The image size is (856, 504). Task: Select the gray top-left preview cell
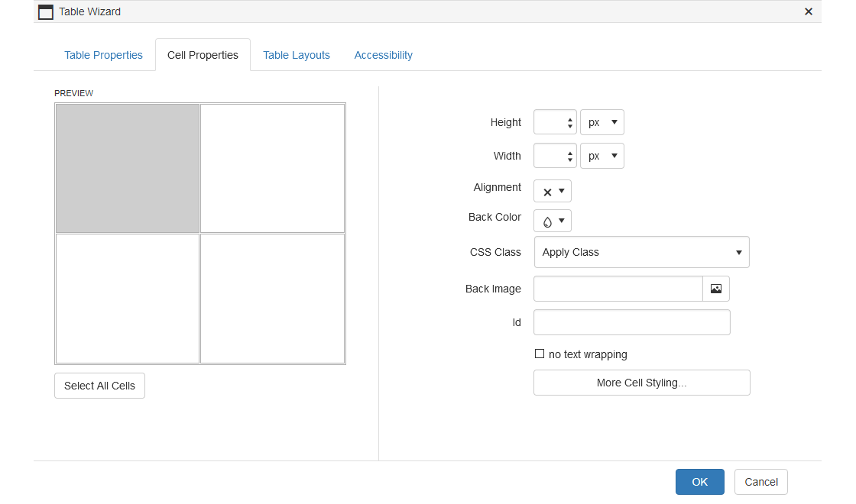click(x=127, y=169)
